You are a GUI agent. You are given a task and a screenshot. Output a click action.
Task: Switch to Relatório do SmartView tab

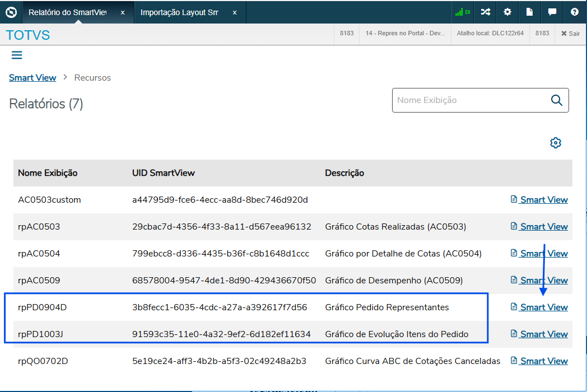pos(67,12)
